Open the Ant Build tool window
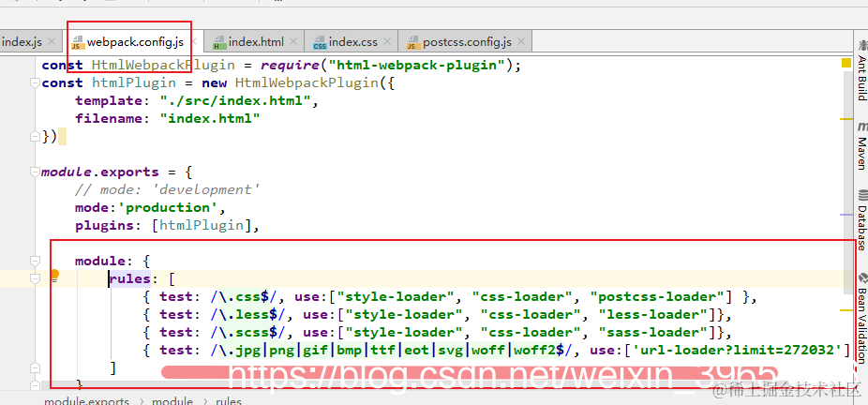Image resolution: width=868 pixels, height=405 pixels. pos(861,68)
